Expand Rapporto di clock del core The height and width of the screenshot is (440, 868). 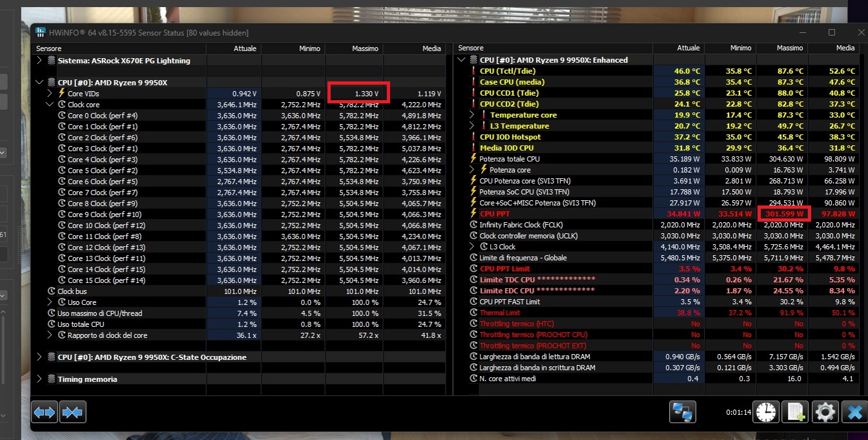(50, 335)
